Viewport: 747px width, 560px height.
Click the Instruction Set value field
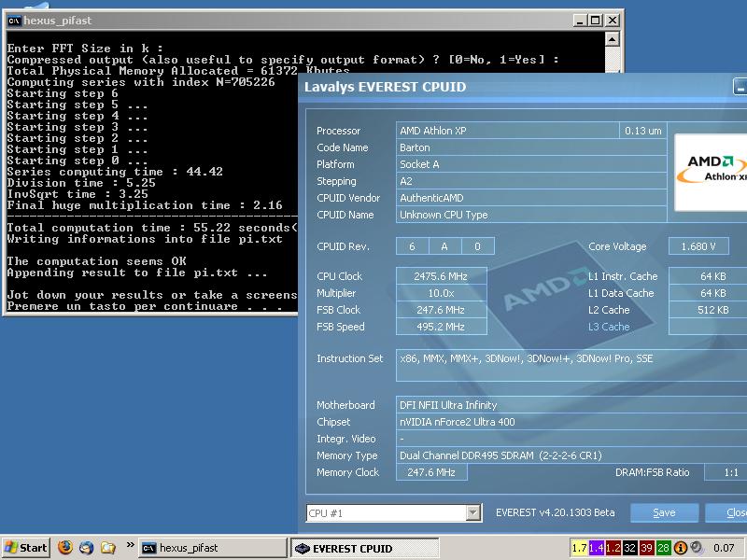coord(571,365)
